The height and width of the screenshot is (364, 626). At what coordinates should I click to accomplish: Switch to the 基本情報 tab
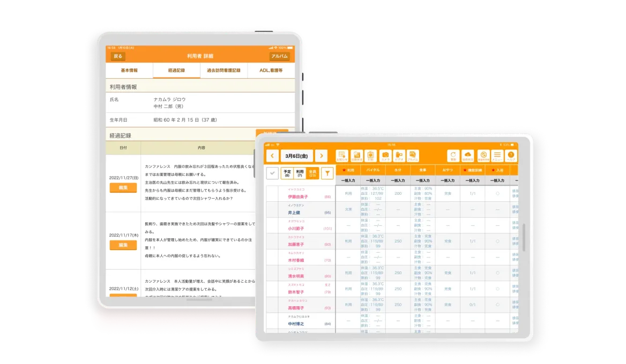pos(129,70)
